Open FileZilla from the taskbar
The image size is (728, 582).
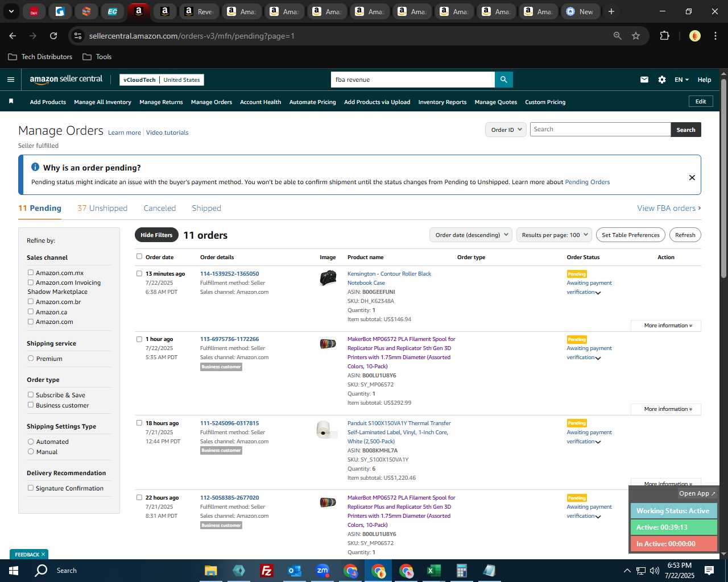[266, 571]
